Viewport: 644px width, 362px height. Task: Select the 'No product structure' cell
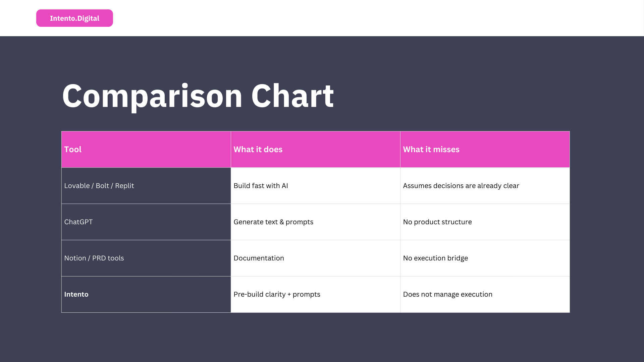tap(485, 222)
